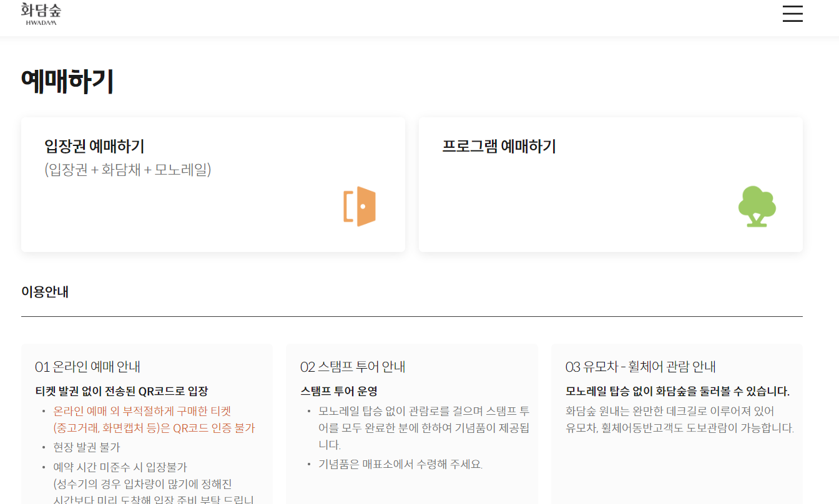The height and width of the screenshot is (504, 839).
Task: Click the 기념품은 매표소에서 수령해 주세요 bullet
Action: click(x=401, y=464)
